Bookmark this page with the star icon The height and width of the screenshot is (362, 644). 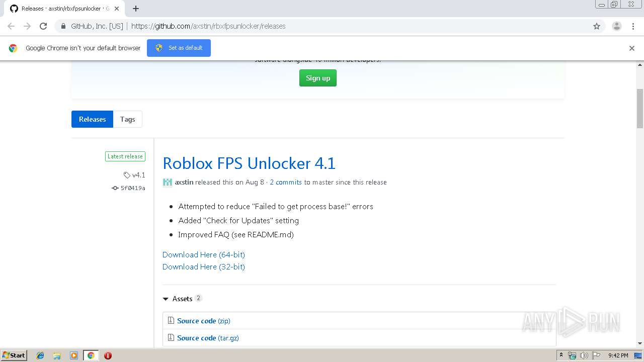597,26
